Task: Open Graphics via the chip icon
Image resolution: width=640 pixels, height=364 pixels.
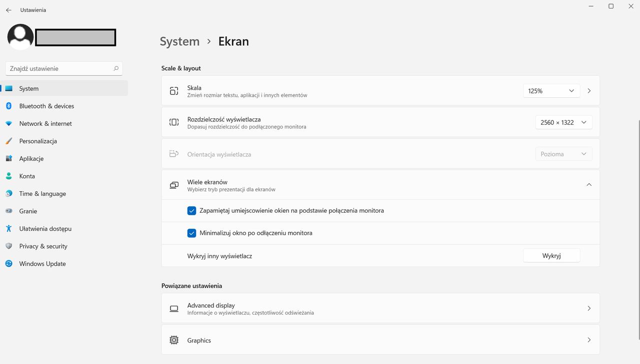Action: 173,340
